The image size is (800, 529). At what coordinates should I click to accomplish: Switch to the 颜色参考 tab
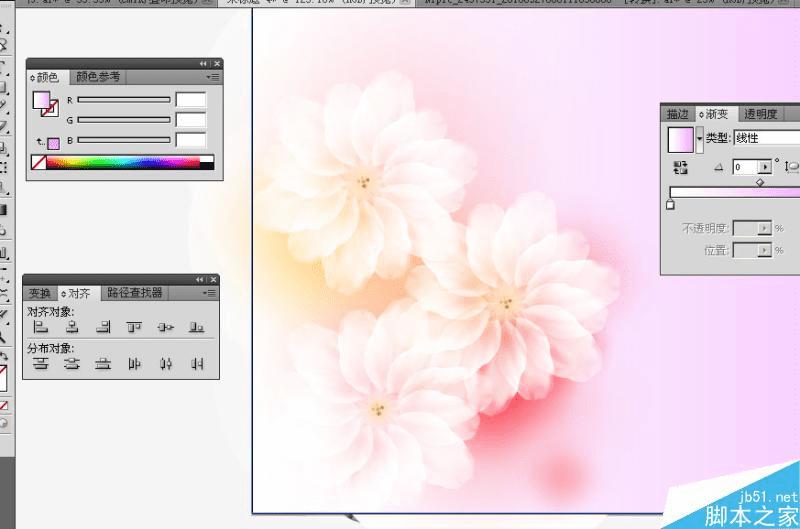click(x=99, y=76)
